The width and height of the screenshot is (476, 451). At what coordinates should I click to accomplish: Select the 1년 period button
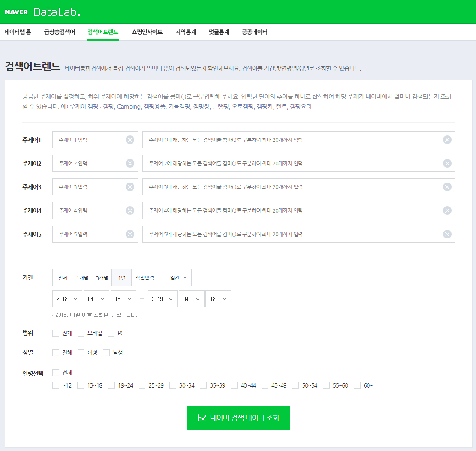[122, 277]
